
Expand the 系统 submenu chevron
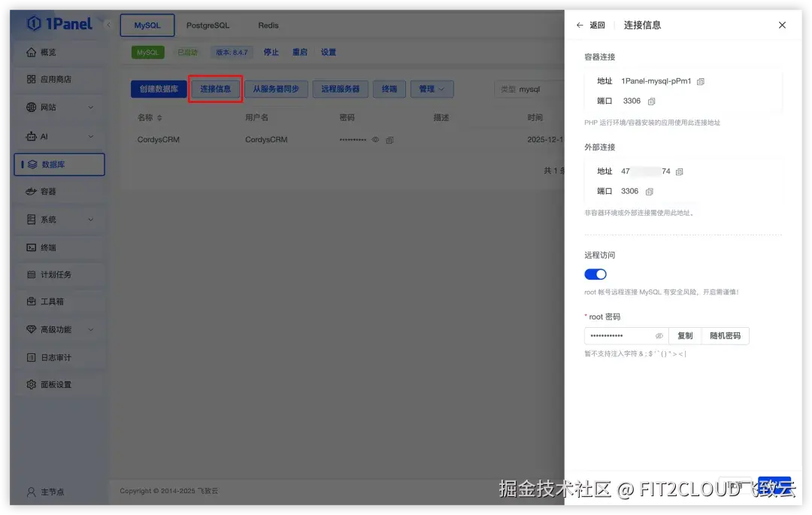pyautogui.click(x=91, y=220)
